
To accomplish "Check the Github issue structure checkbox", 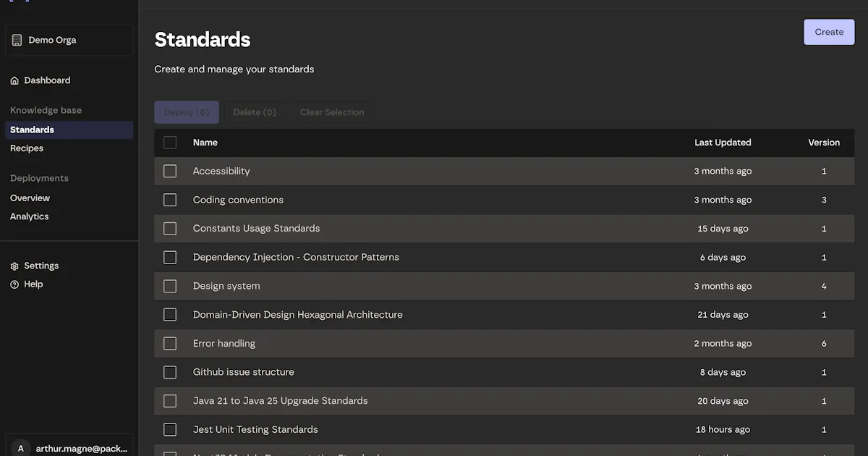I will 170,372.
